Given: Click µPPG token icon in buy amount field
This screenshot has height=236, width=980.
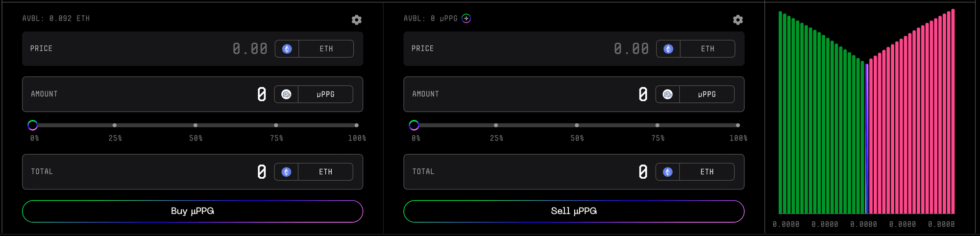Looking at the screenshot, I should point(287,94).
